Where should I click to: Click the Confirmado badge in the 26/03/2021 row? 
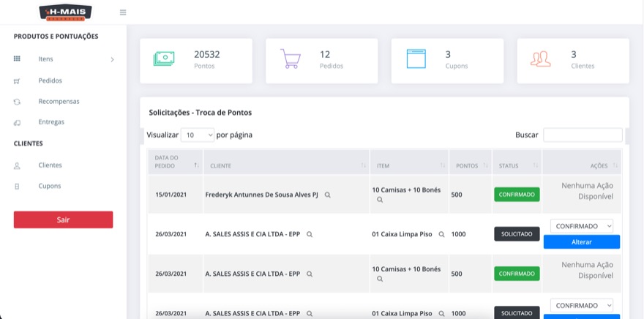[517, 274]
